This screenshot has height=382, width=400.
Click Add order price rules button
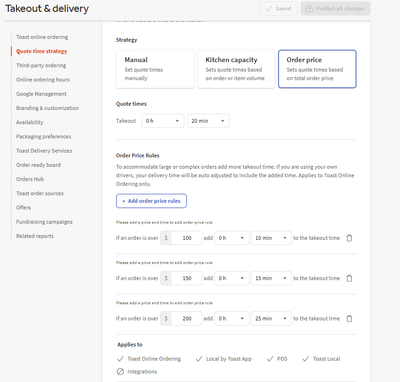(x=151, y=201)
